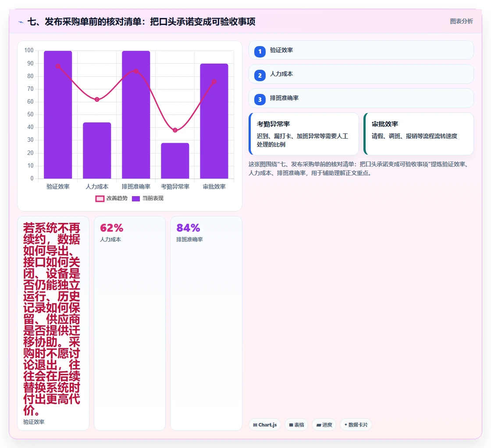The image size is (491, 448).
Task: Click the red long-text 验证效率 card
Action: (x=53, y=323)
